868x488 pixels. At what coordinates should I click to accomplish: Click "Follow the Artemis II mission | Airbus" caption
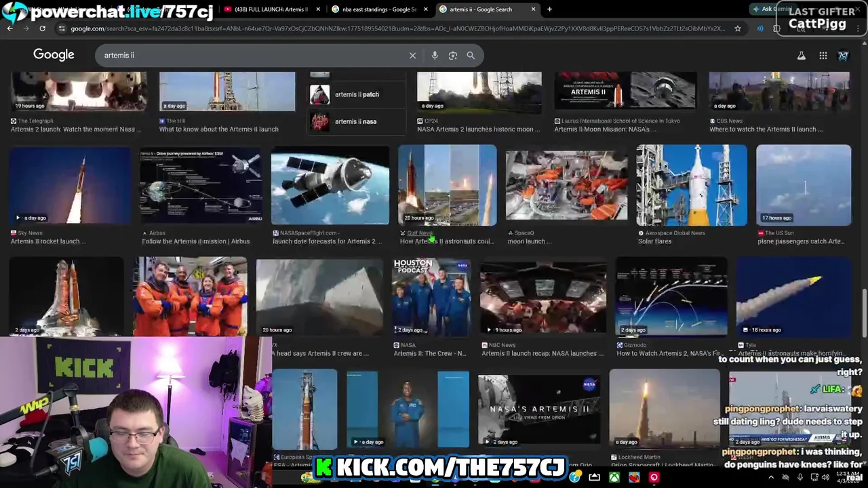[196, 241]
